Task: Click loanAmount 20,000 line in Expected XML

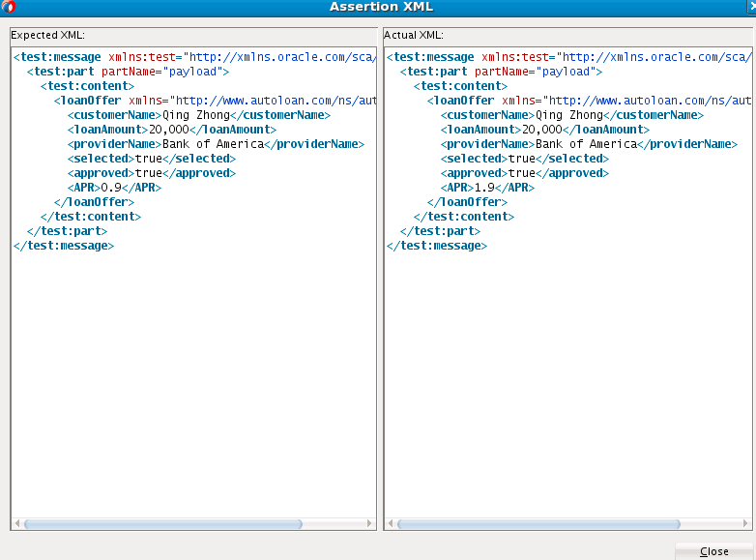Action: 172,130
